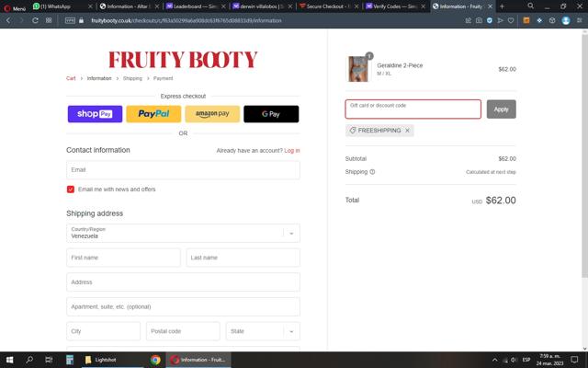The width and height of the screenshot is (588, 368).
Task: Open the speed dial grid icon
Action: [x=49, y=20]
